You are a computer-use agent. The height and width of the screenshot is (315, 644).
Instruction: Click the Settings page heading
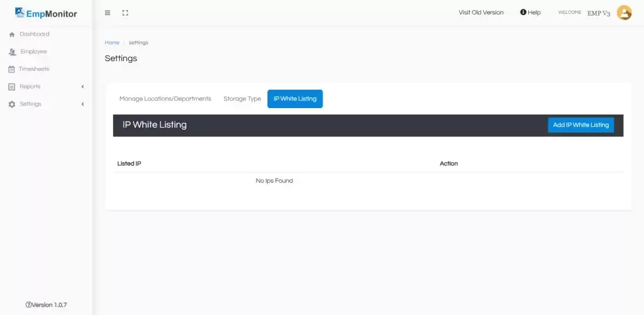coord(121,58)
